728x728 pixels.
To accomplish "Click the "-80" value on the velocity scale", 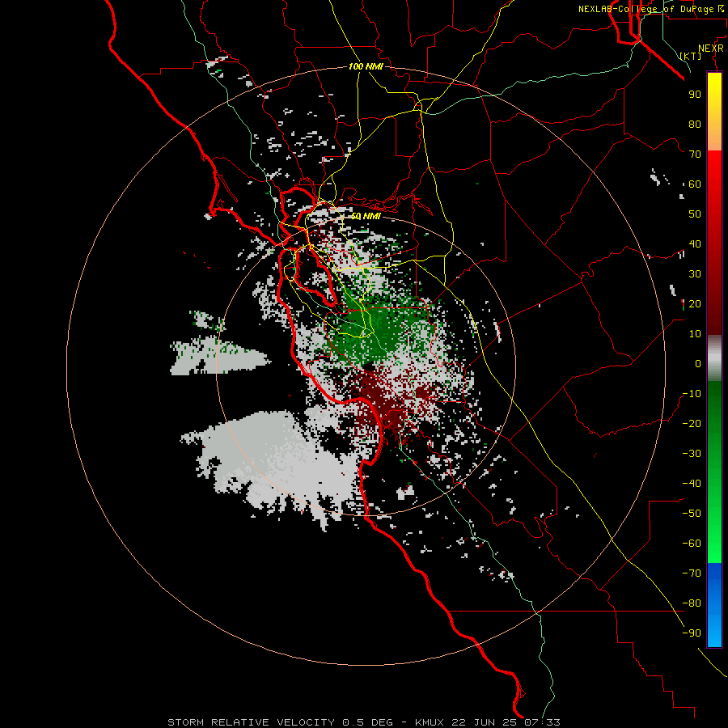I will pos(692,603).
